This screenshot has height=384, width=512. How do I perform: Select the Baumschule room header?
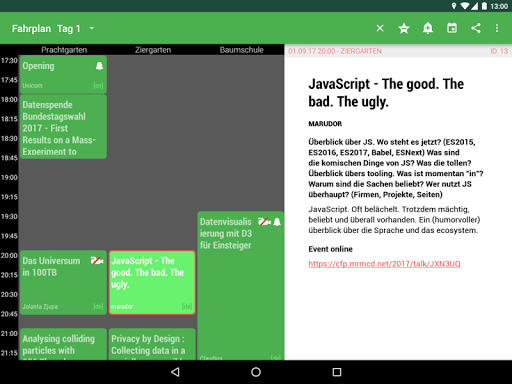pos(241,50)
